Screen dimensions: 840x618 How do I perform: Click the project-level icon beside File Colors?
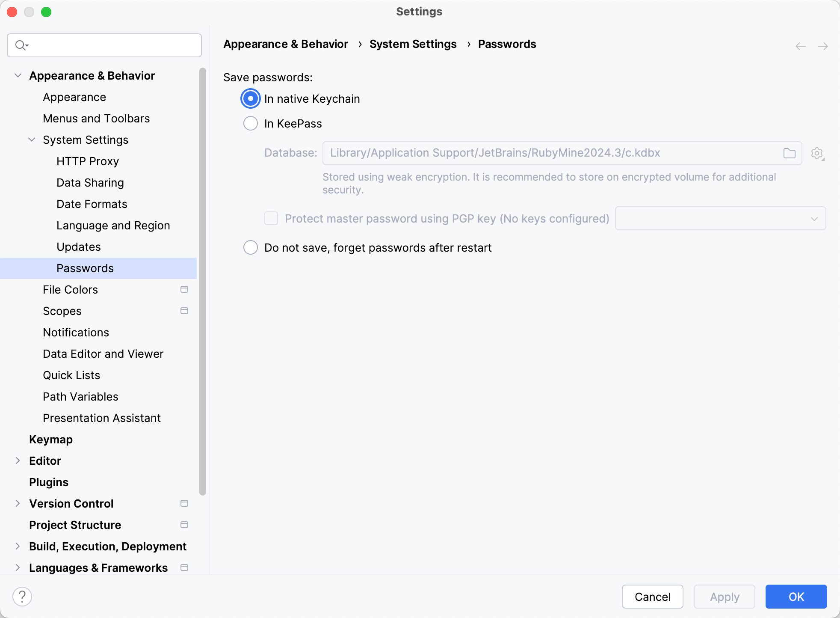(184, 290)
